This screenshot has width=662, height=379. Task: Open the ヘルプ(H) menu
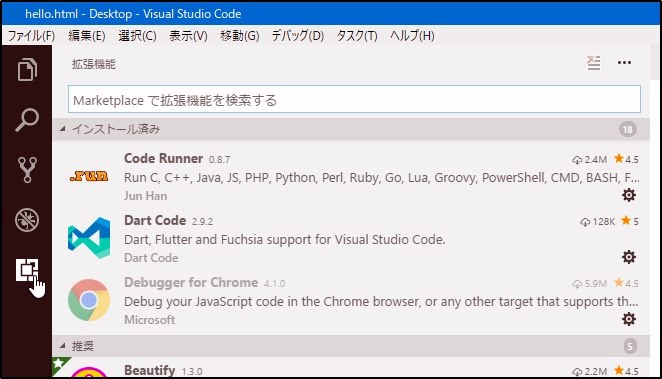pyautogui.click(x=412, y=36)
